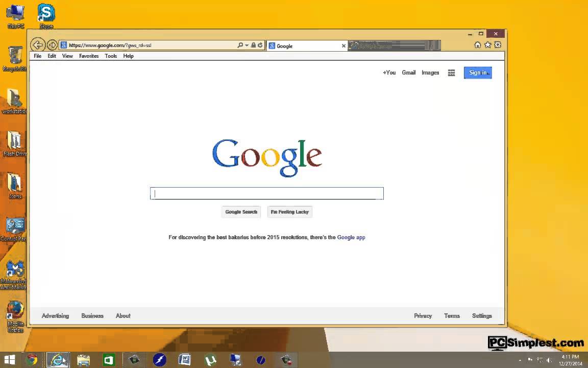Click the address bar search magnifier icon
Viewport: 588px width, 368px height.
[240, 45]
